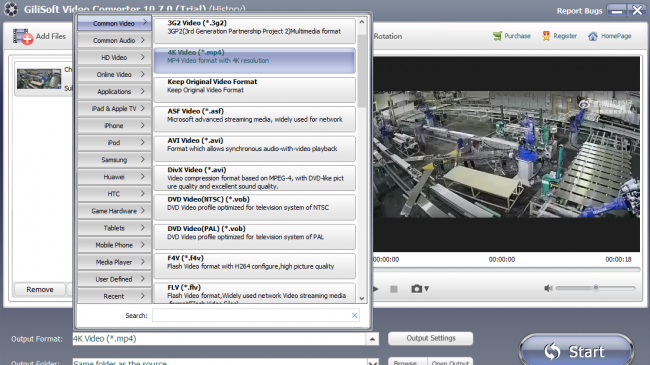650x365 pixels.
Task: Open the HTC category
Action: [114, 194]
